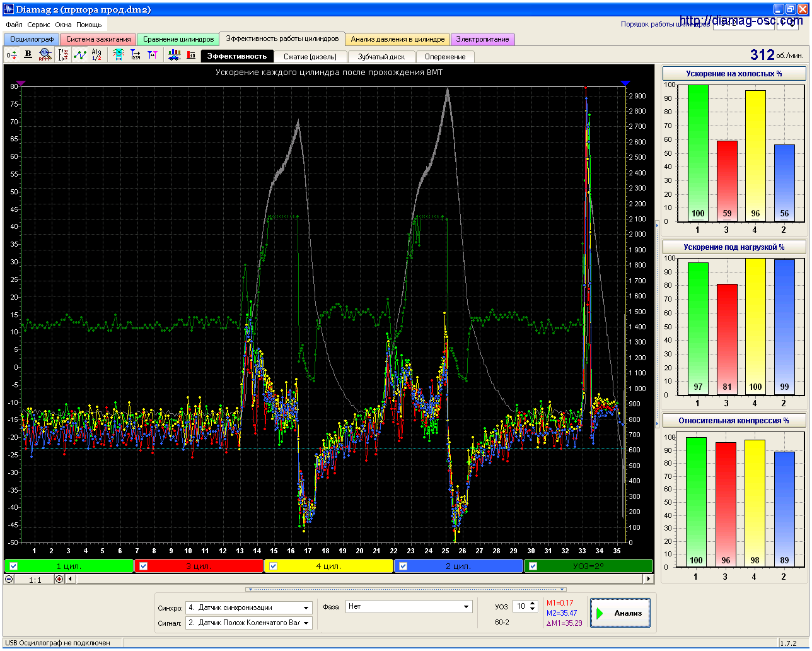Image resolution: width=812 pixels, height=651 pixels.
Task: Click the zero-level offset arrows icon
Action: [11, 56]
